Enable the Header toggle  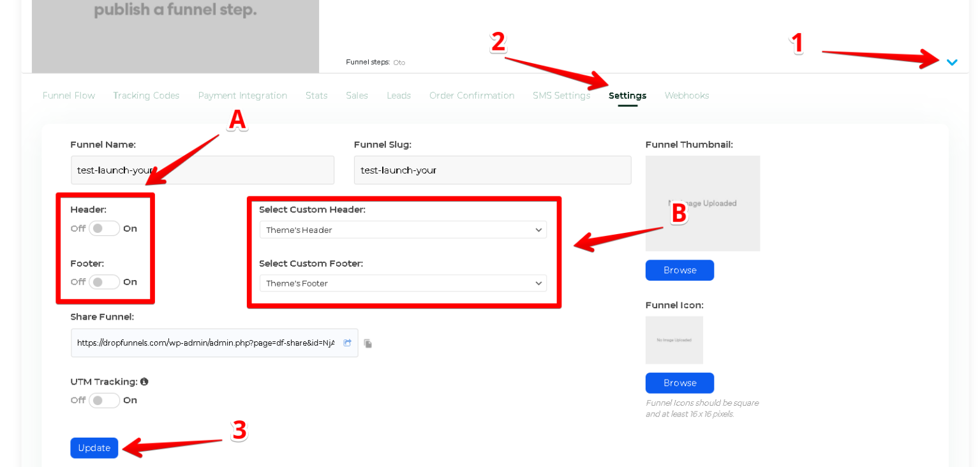pyautogui.click(x=104, y=228)
